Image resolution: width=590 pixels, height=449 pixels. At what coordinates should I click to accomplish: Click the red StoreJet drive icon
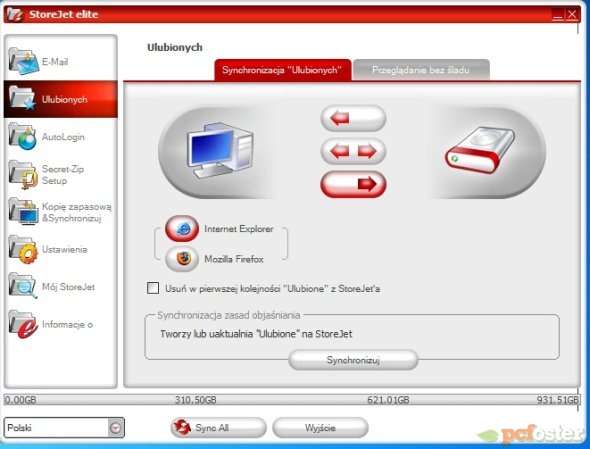(x=480, y=150)
